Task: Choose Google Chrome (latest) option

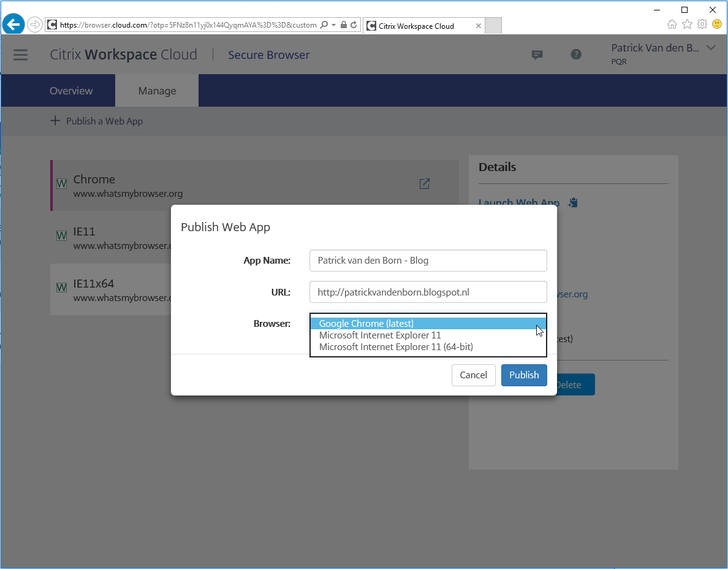Action: click(x=428, y=323)
